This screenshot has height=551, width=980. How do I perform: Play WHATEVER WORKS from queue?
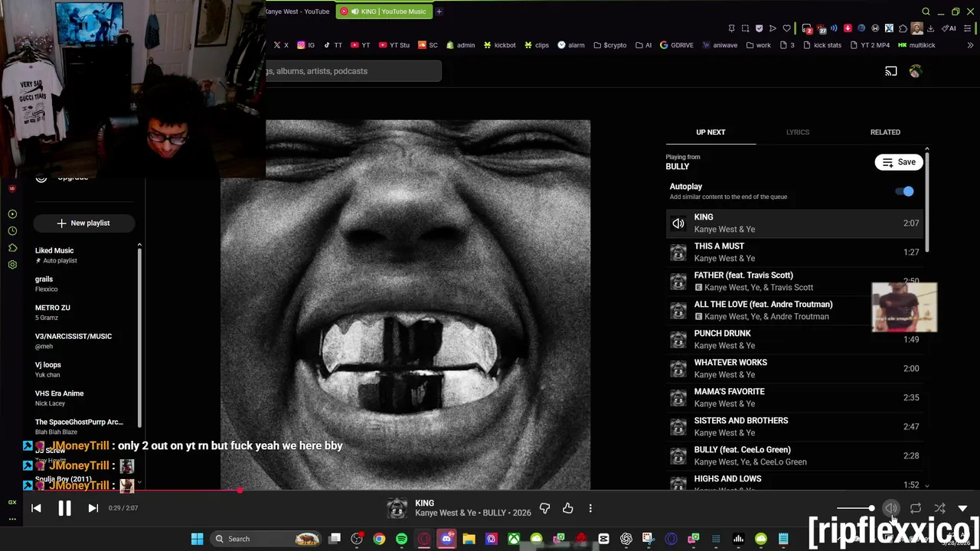click(795, 368)
